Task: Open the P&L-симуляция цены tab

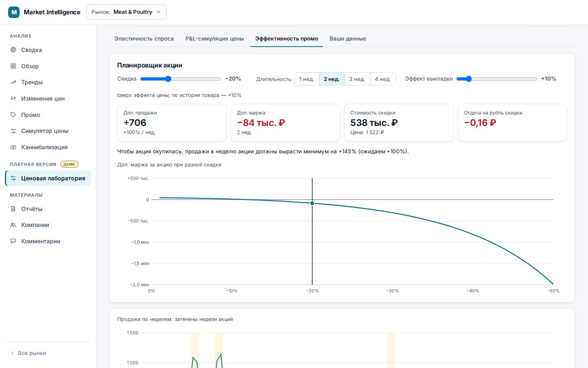Action: tap(214, 38)
